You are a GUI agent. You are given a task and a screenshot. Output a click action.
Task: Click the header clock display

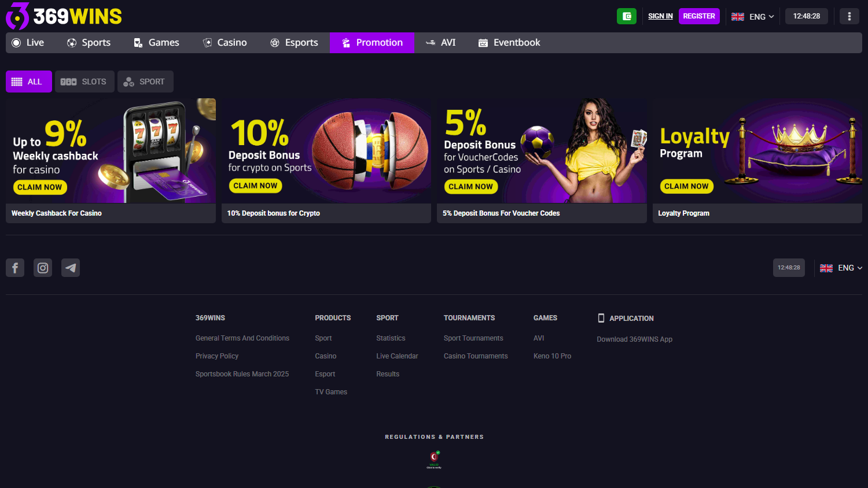click(807, 16)
